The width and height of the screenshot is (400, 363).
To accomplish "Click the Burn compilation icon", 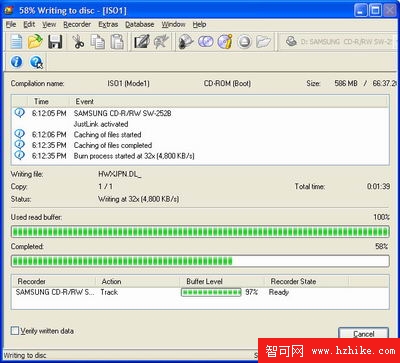I will [x=186, y=42].
